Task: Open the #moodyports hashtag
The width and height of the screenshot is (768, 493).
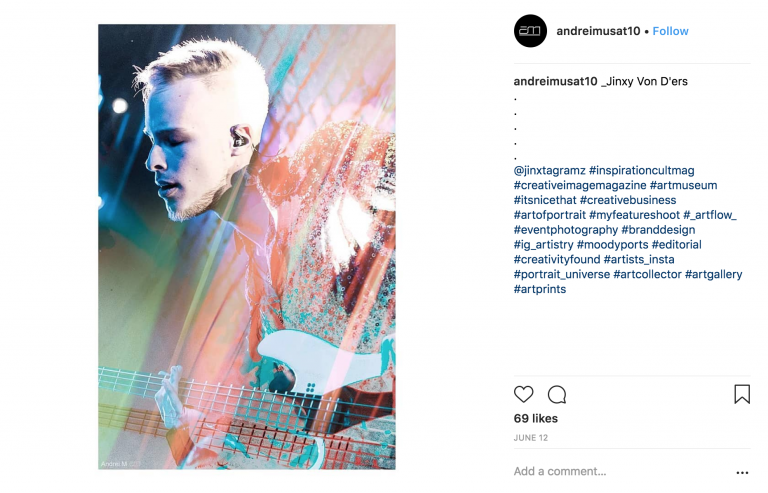Action: click(x=612, y=244)
